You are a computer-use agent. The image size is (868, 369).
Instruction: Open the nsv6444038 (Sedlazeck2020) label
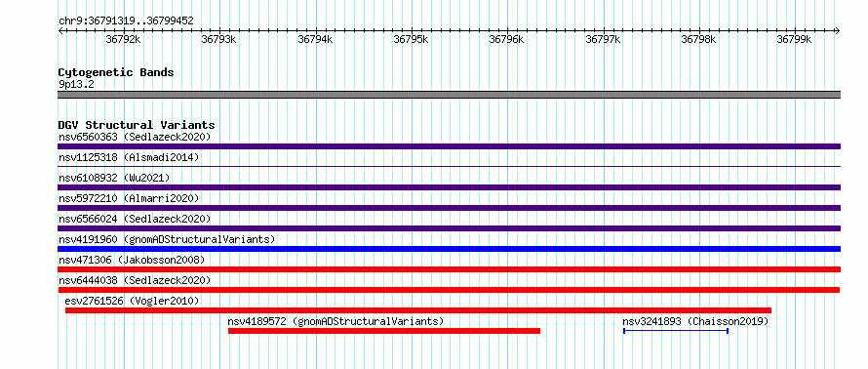tap(135, 280)
